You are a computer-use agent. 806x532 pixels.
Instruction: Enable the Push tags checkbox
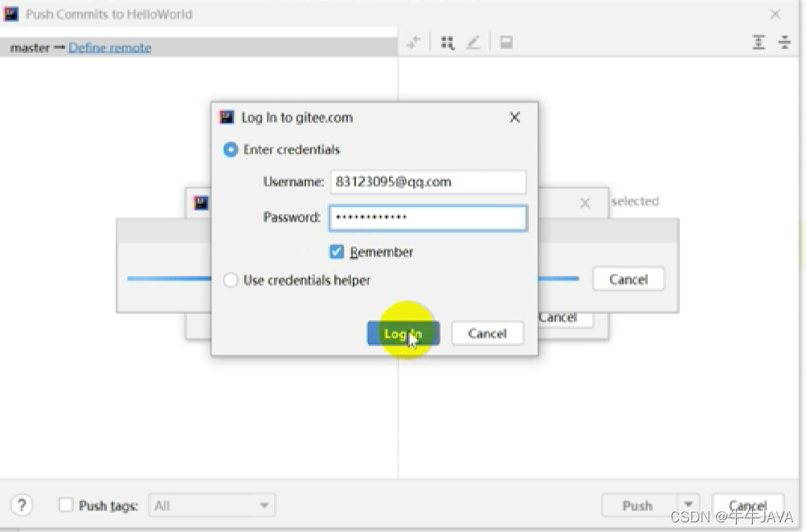click(x=66, y=505)
